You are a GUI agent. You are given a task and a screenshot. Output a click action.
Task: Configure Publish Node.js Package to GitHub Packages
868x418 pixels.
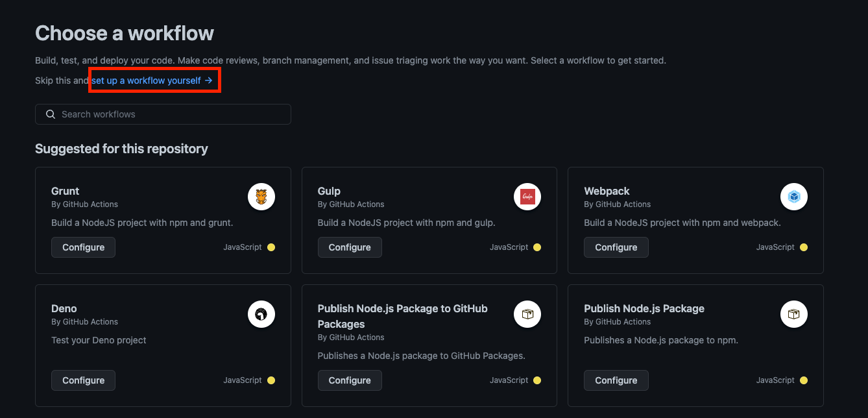(350, 380)
